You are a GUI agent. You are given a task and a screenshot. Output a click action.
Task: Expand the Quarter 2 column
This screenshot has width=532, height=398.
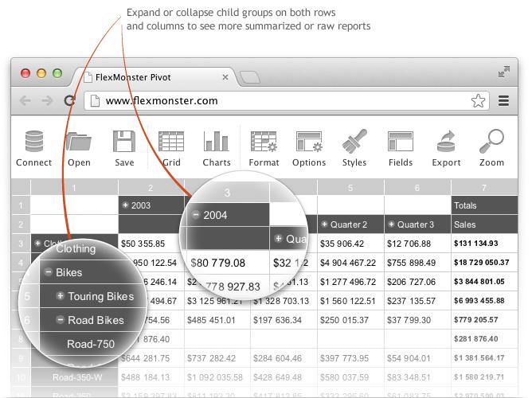click(324, 224)
